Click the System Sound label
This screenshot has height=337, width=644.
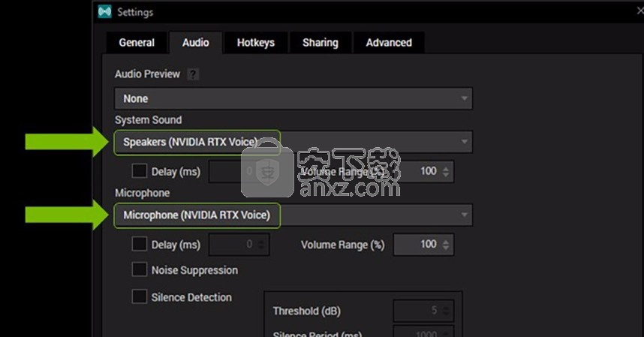point(149,120)
